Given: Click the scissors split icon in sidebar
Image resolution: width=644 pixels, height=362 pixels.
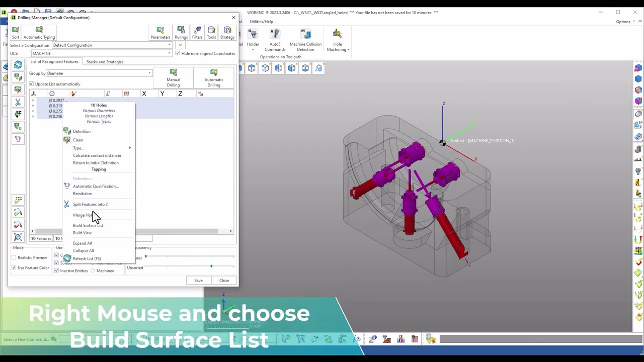Looking at the screenshot, I should click(18, 102).
